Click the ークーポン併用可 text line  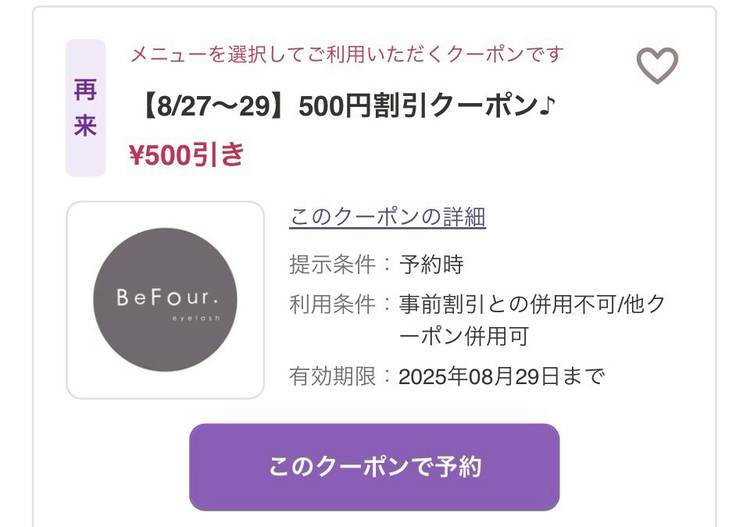coord(464,336)
